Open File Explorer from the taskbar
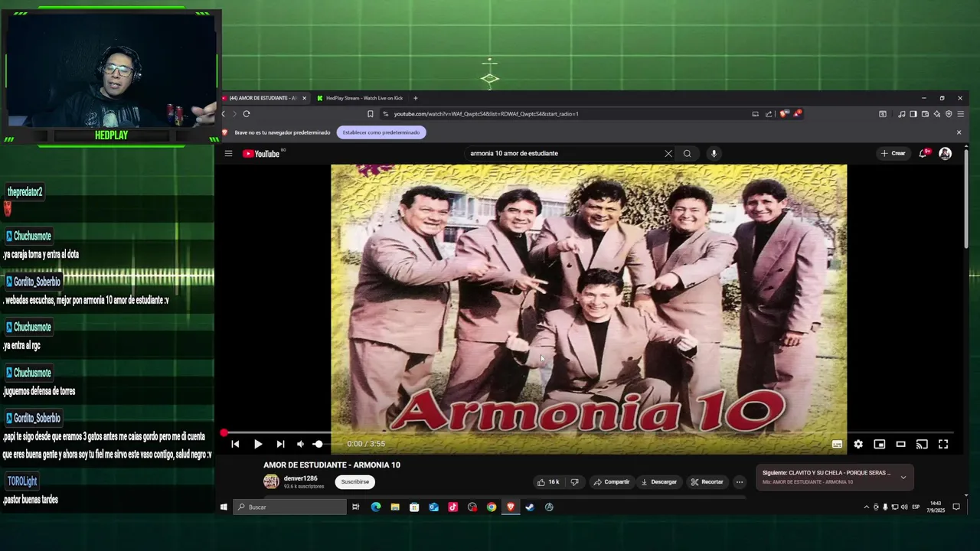Screen dimensions: 980x551 395,507
